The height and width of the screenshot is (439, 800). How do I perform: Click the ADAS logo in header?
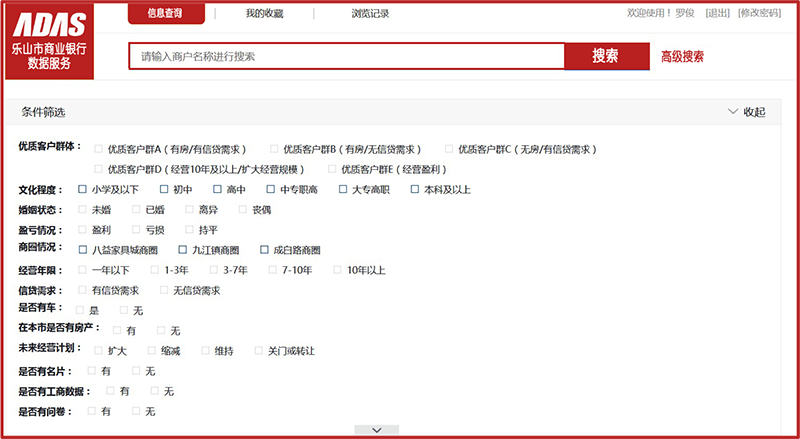coord(46,22)
